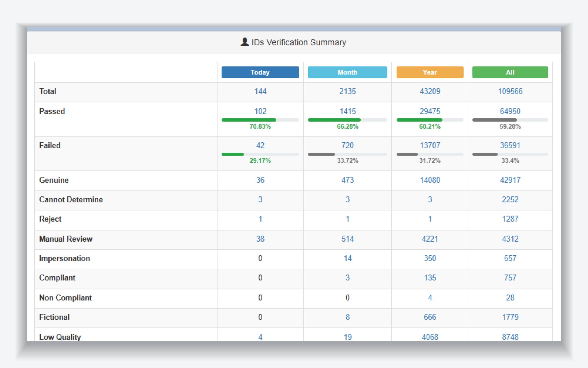This screenshot has width=588, height=368.
Task: Open Reject count 1287 for All
Action: pos(510,219)
